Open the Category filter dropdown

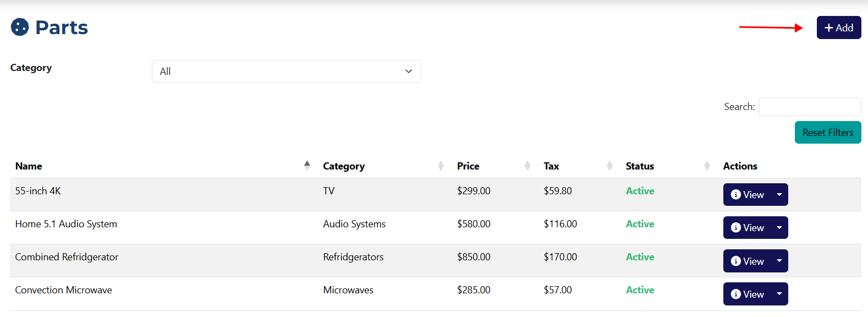pos(286,72)
